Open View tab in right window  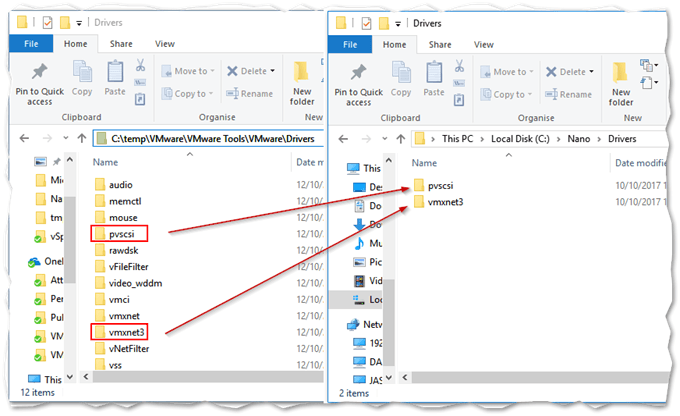coord(484,45)
